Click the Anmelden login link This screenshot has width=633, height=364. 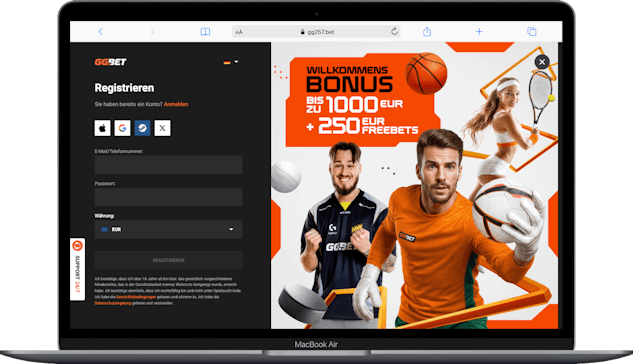176,104
